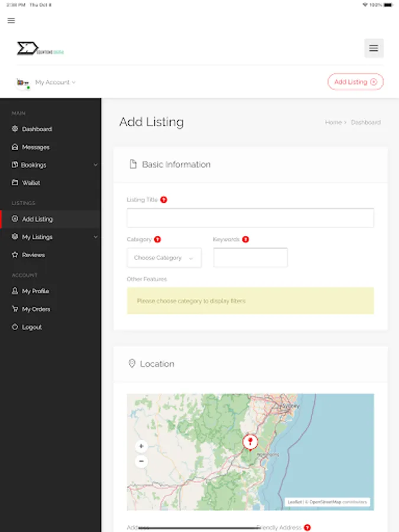
Task: Click the Dashboard gear icon
Action: [x=15, y=129]
